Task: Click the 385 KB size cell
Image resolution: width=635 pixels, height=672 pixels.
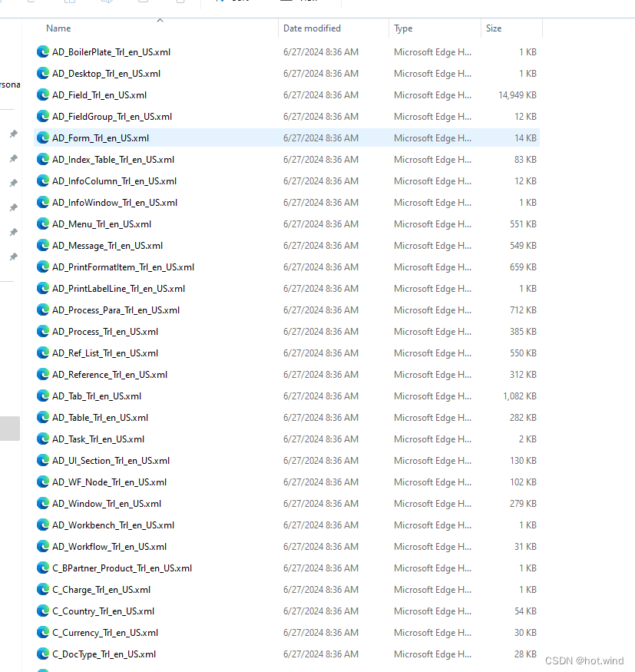Action: click(523, 331)
